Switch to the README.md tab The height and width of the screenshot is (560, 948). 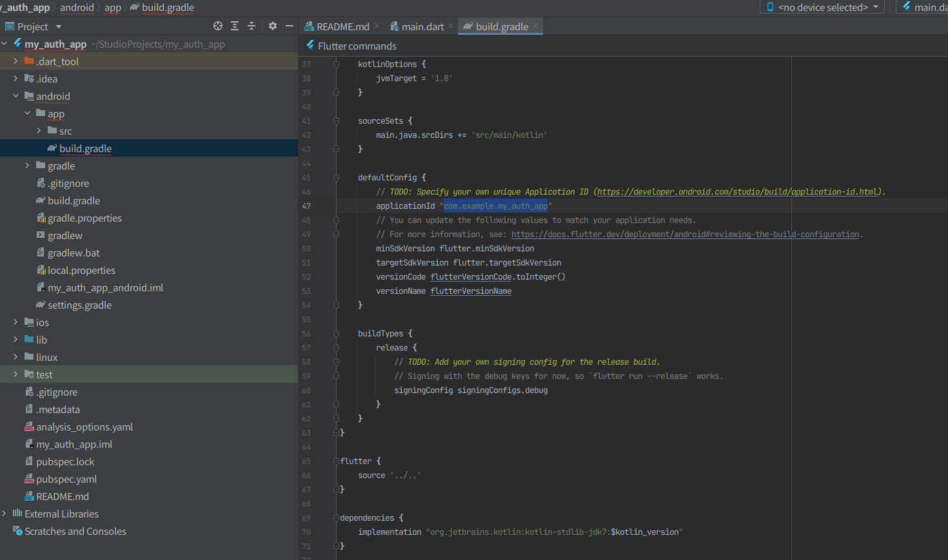pyautogui.click(x=342, y=26)
